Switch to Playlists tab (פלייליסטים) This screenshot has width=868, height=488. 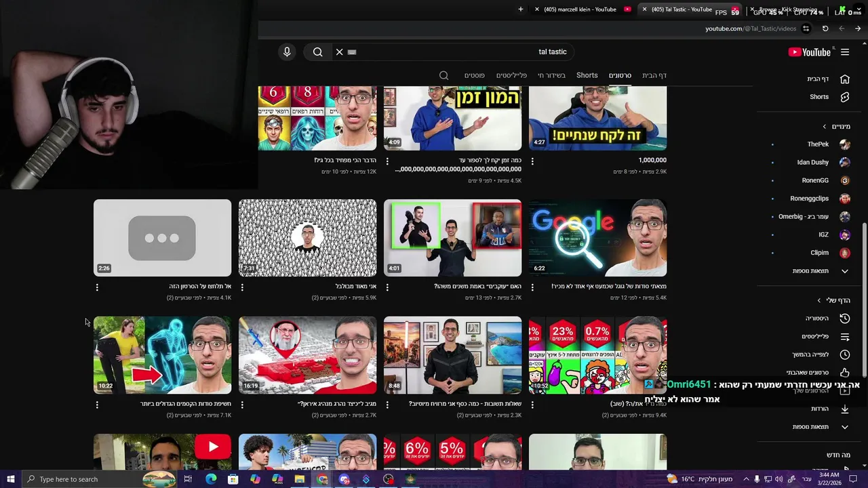[x=511, y=75]
